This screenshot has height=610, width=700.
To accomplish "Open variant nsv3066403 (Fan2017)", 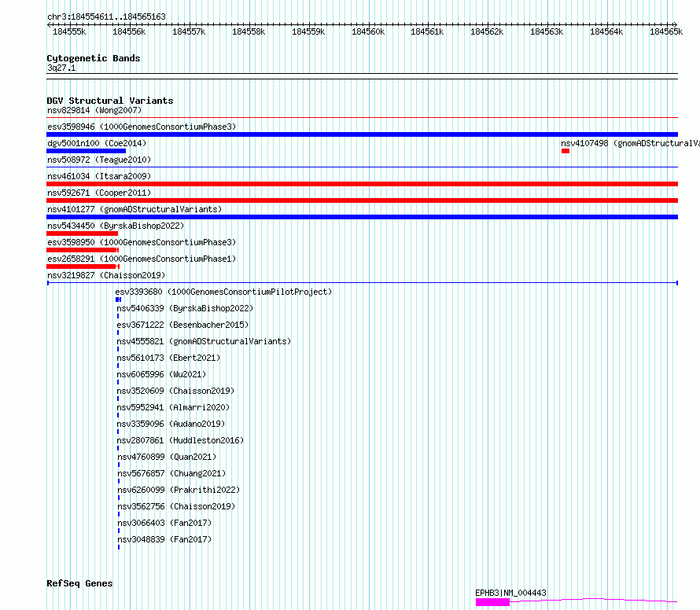I will [164, 523].
